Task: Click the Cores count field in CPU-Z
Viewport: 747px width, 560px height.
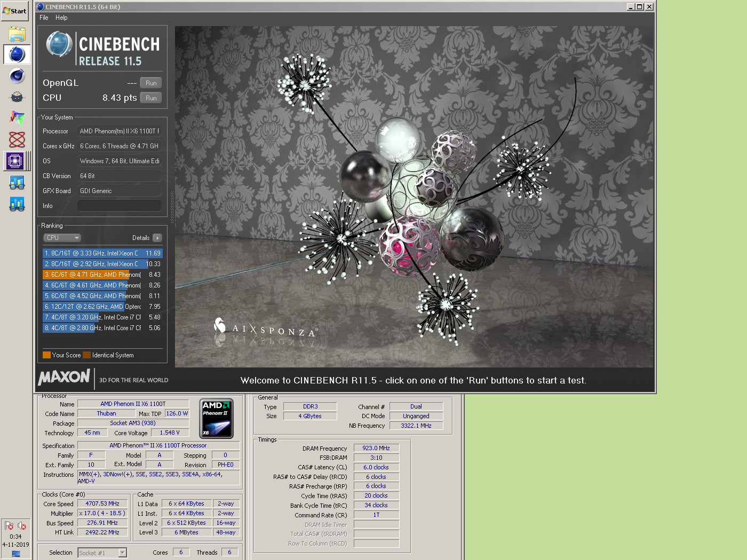Action: pyautogui.click(x=181, y=552)
